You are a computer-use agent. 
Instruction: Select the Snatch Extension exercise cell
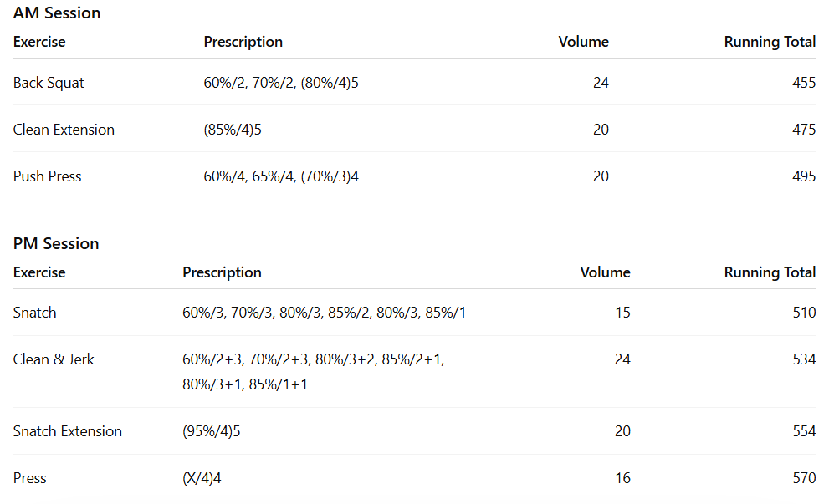(68, 431)
